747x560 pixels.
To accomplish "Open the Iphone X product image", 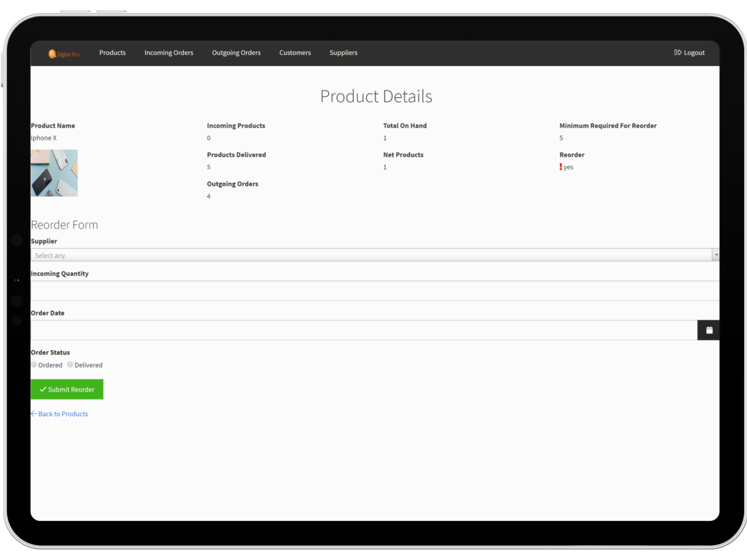I will [54, 173].
